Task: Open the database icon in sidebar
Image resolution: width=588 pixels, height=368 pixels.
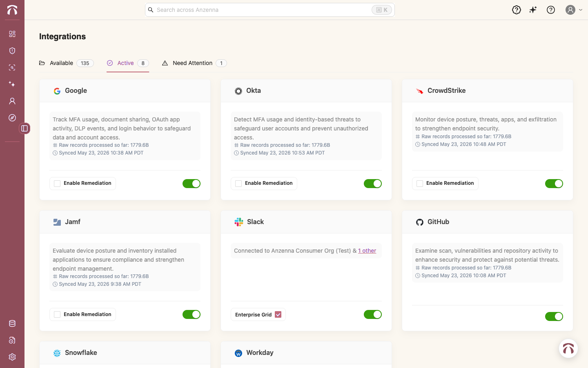Action: click(x=12, y=323)
